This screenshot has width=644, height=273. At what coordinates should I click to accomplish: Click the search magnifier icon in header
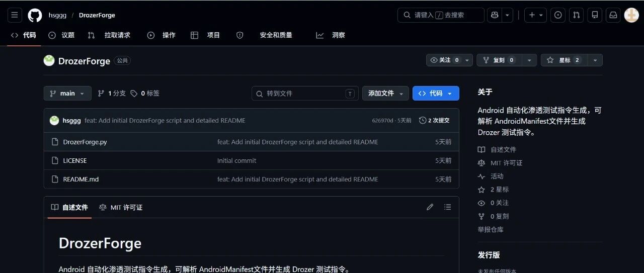click(407, 15)
